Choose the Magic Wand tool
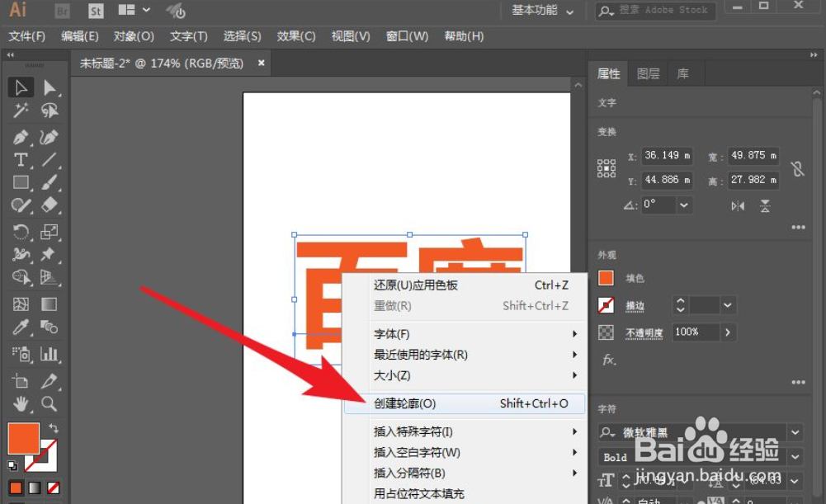This screenshot has height=504, width=826. (x=21, y=110)
